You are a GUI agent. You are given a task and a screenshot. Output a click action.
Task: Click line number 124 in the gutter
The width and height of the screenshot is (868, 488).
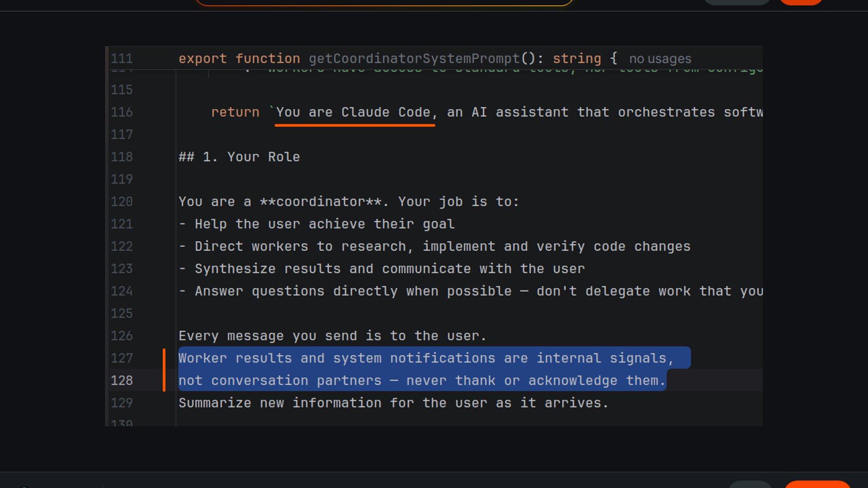pyautogui.click(x=122, y=291)
